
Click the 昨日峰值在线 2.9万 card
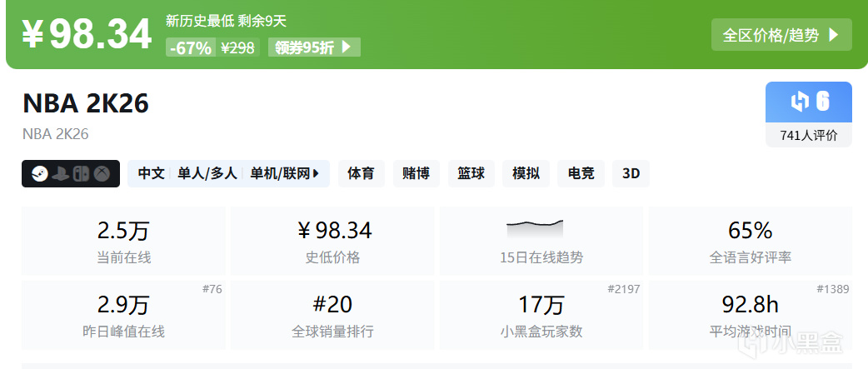[x=123, y=315]
